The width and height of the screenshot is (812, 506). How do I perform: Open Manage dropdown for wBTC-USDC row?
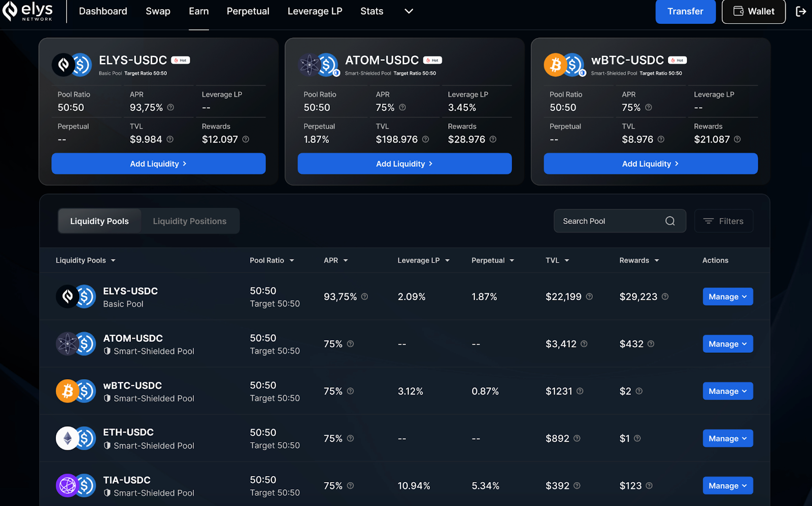tap(728, 391)
